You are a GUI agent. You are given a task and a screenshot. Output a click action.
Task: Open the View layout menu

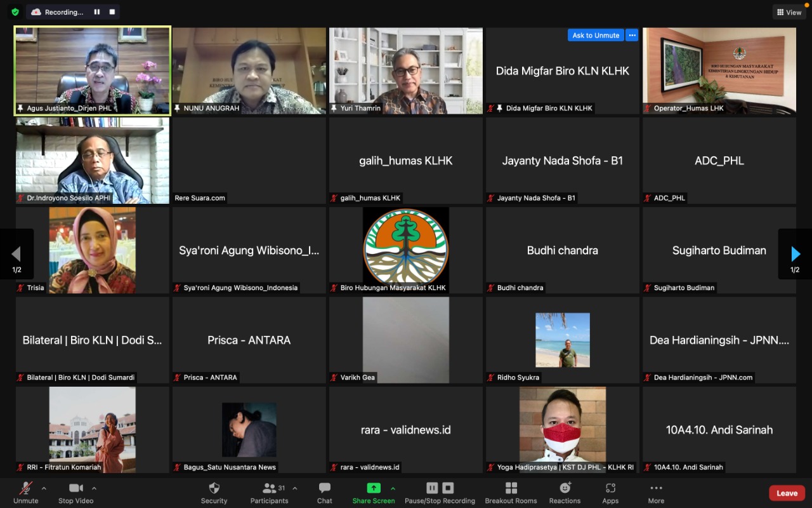coord(789,12)
